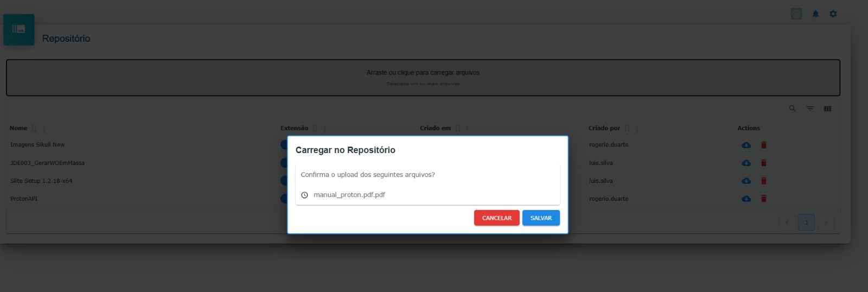Click the Repositório page heading

[66, 39]
